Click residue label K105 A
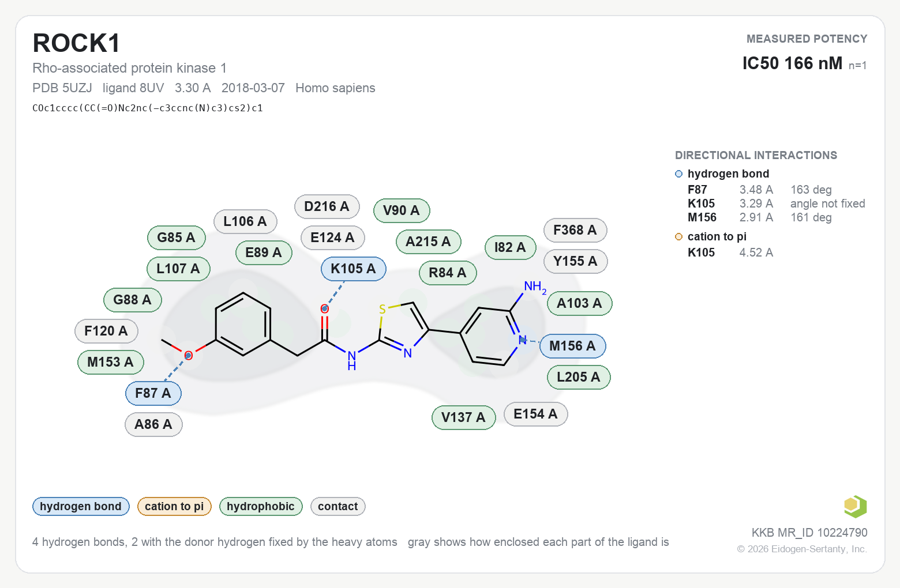This screenshot has width=900, height=588. pyautogui.click(x=353, y=269)
